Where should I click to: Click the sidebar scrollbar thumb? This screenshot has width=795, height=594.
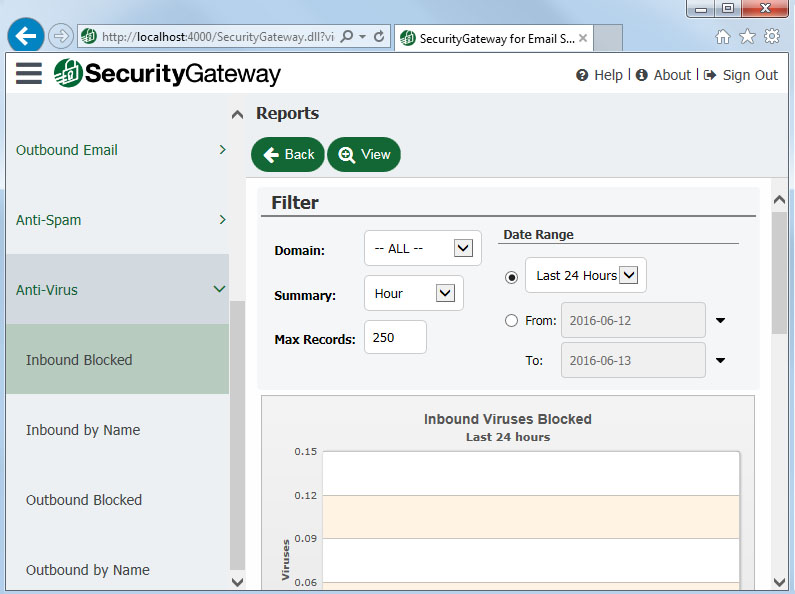(237, 436)
